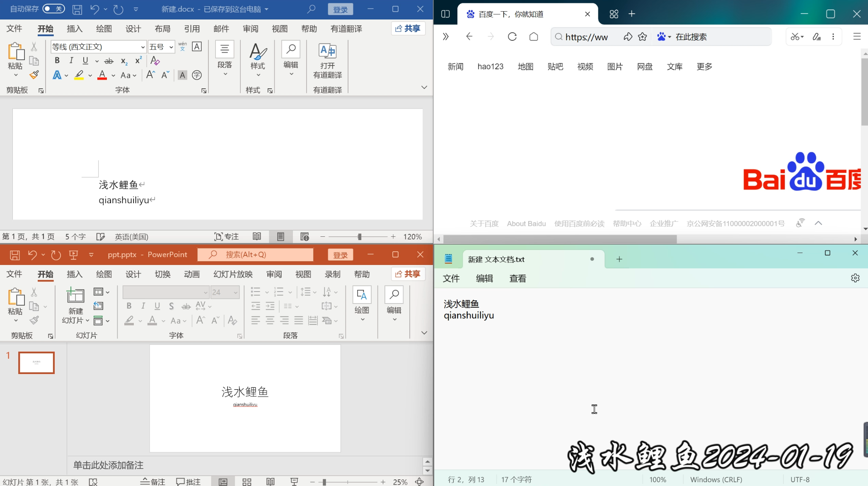
Task: Toggle the AutoSave switch in Word
Action: point(53,9)
